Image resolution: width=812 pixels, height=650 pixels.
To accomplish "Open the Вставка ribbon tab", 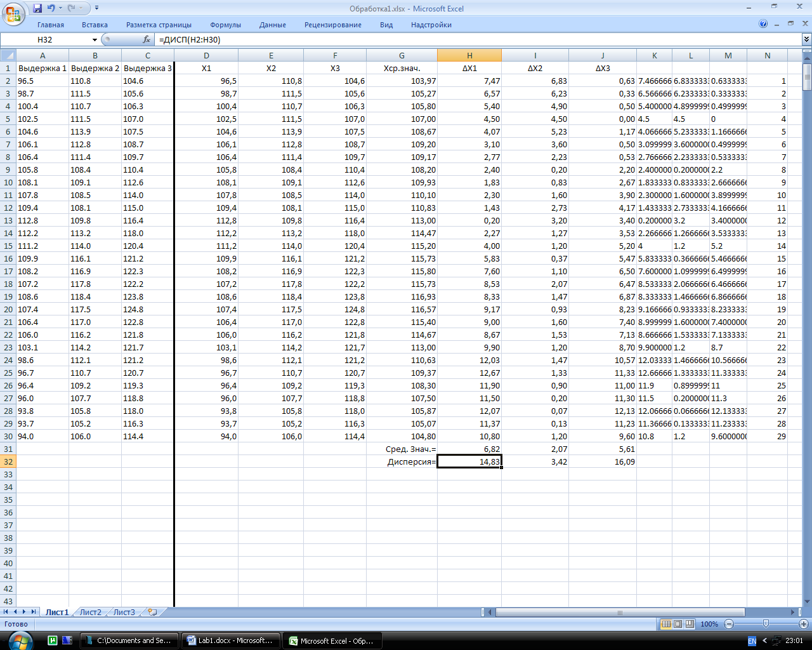I will pos(95,25).
